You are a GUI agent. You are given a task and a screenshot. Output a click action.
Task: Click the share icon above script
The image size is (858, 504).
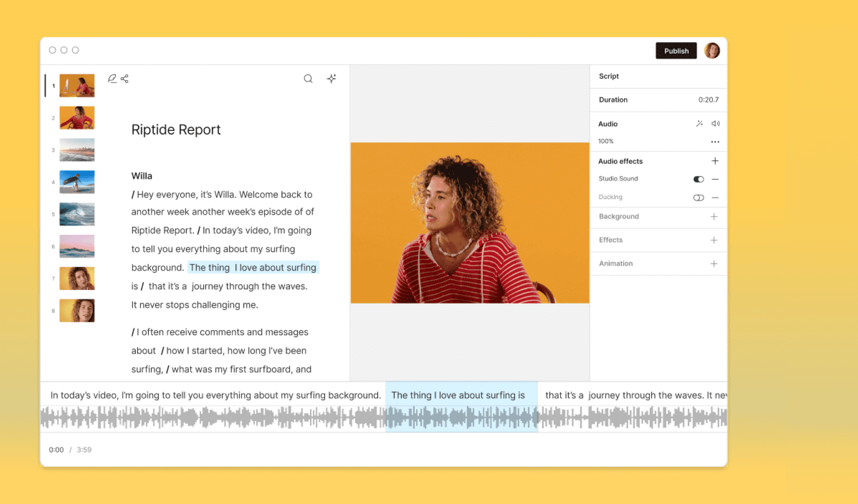point(125,78)
